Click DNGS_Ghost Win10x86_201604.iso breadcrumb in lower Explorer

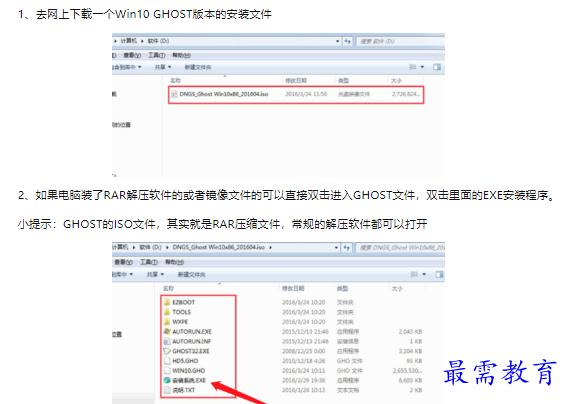point(219,247)
